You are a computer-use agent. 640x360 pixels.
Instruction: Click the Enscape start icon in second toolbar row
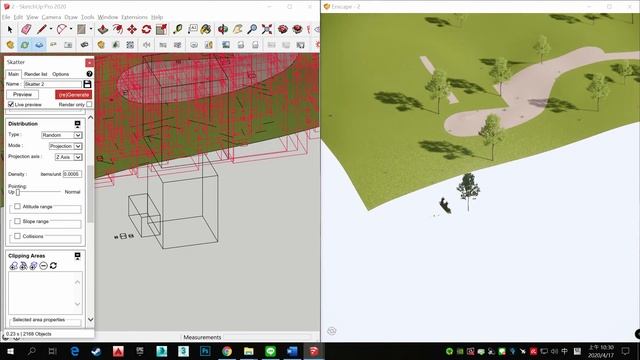pos(10,44)
